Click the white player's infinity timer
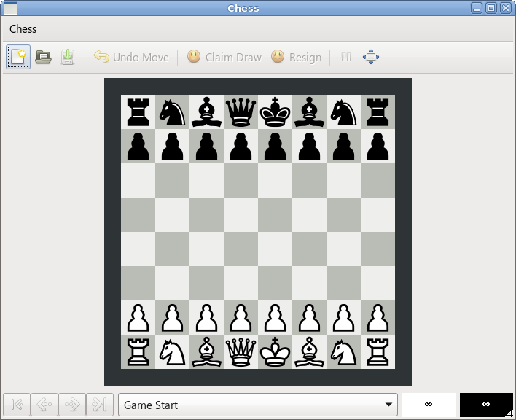The height and width of the screenshot is (420, 516). [429, 405]
